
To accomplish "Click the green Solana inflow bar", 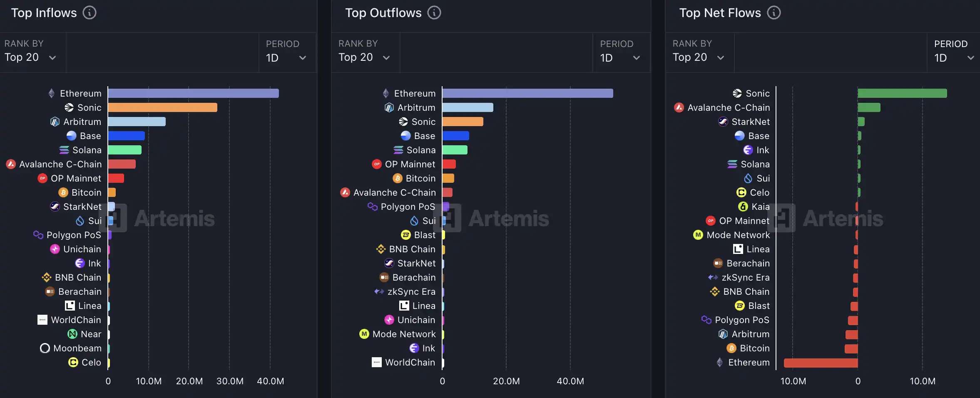I will [x=124, y=150].
